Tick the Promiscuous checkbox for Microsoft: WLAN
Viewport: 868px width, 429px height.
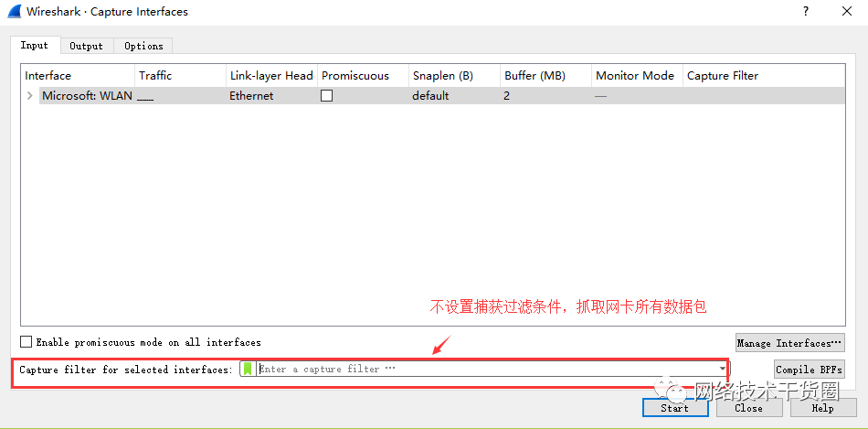[x=327, y=95]
